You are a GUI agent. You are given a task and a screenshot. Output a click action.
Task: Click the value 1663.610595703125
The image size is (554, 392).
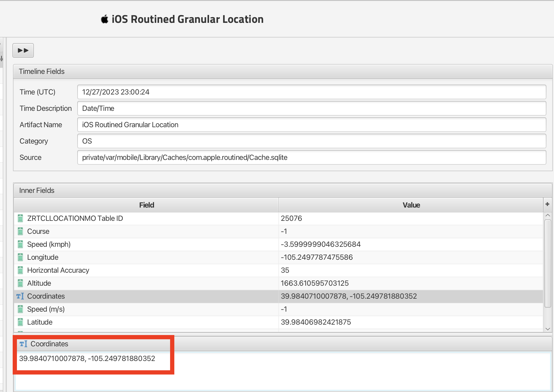pyautogui.click(x=315, y=283)
